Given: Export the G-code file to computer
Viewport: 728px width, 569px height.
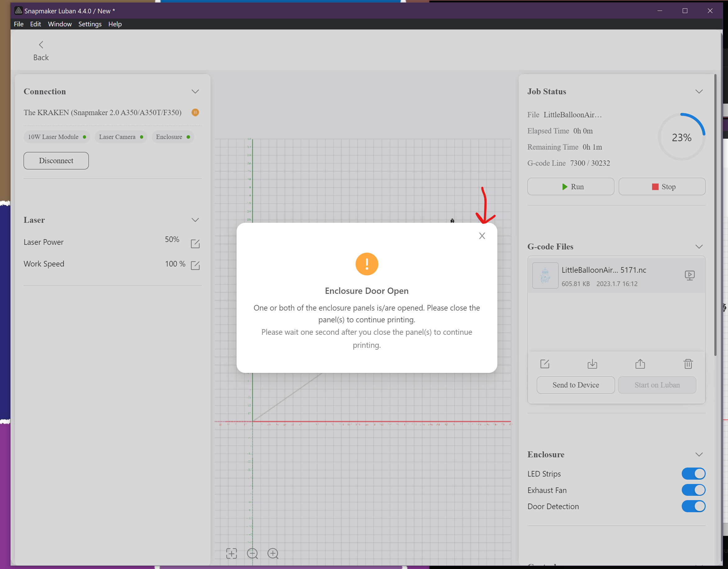Looking at the screenshot, I should (592, 364).
